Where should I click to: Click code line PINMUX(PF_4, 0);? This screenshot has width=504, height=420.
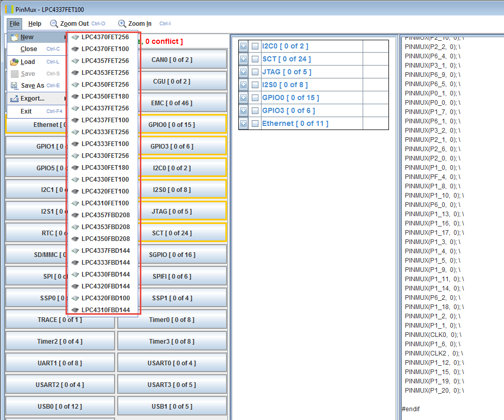point(433,177)
